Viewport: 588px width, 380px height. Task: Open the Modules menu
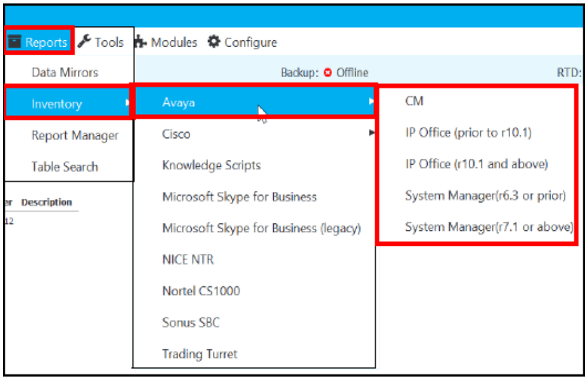[166, 42]
